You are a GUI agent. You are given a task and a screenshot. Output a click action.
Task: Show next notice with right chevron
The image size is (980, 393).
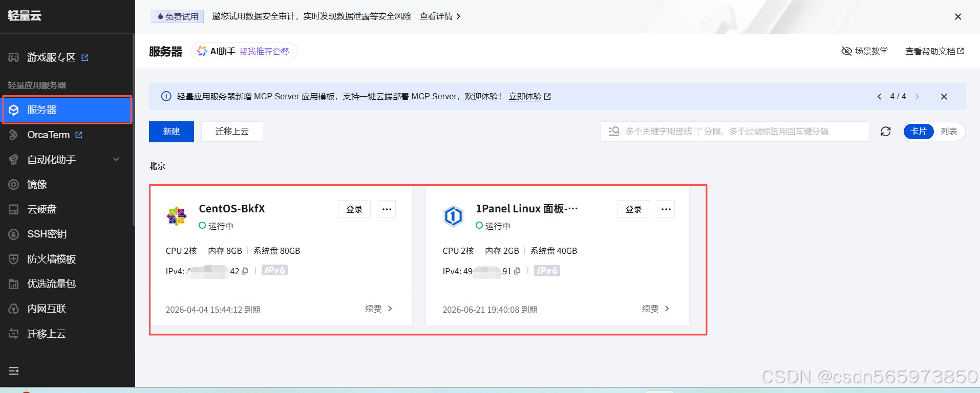coord(917,96)
